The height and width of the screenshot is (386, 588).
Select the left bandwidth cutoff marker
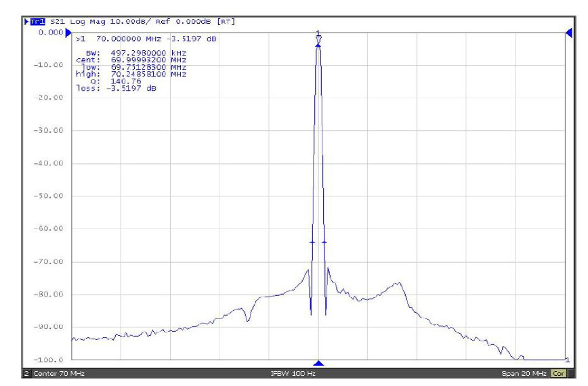coord(312,242)
